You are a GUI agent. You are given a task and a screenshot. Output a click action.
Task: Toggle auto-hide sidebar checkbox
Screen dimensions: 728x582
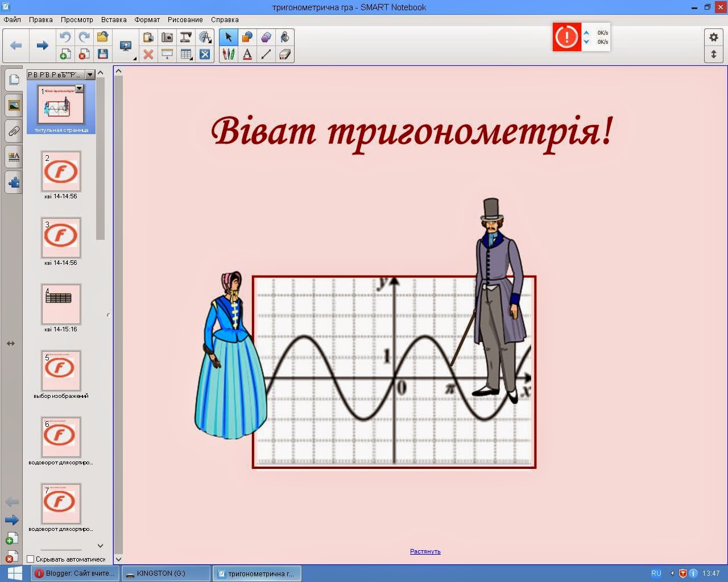31,559
